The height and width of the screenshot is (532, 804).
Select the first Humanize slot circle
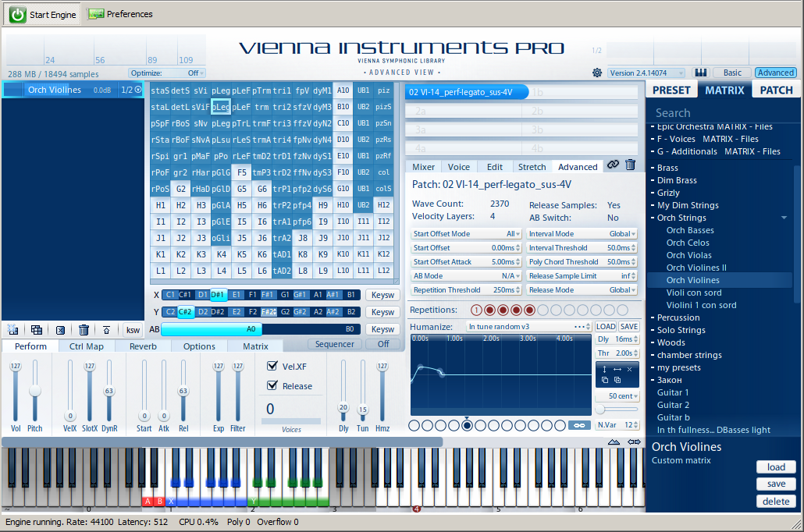coord(414,425)
